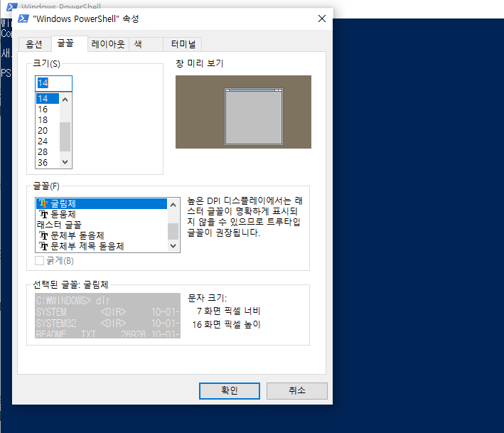Viewport: 504px width, 433px height.
Task: Open the 터미널 tab
Action: click(183, 44)
